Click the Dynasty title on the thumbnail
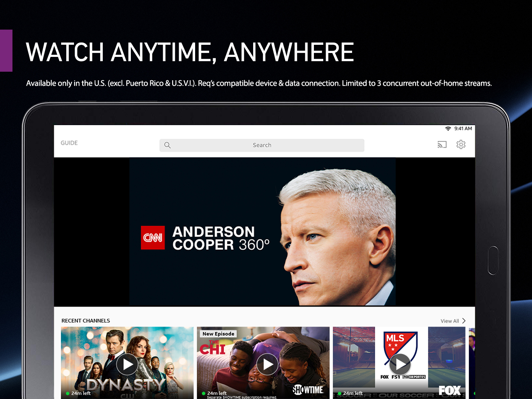Viewport: 532px width, 399px height. (125, 385)
